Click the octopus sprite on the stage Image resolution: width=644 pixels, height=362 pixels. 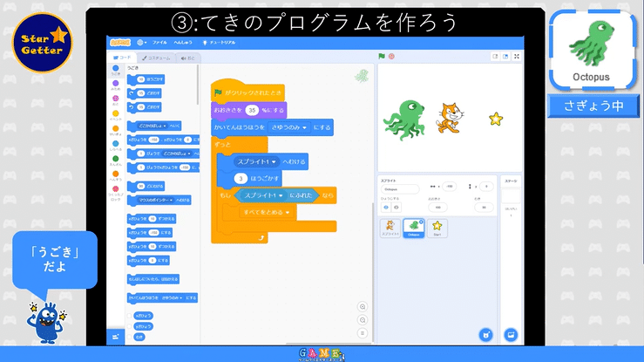[404, 120]
